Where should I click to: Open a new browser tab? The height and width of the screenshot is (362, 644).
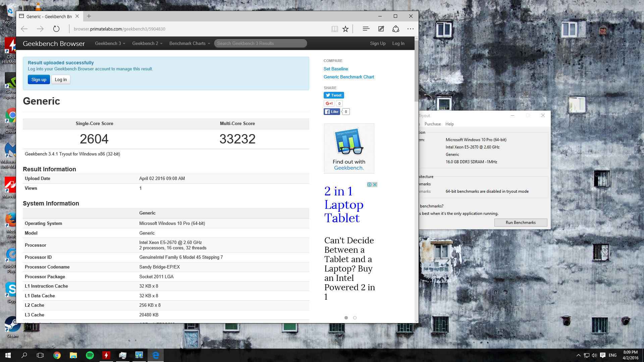coord(89,16)
